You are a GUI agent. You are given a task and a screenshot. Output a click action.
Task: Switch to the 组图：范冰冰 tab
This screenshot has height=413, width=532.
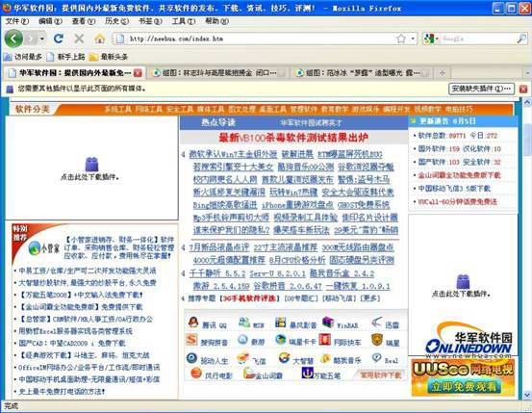coord(362,72)
